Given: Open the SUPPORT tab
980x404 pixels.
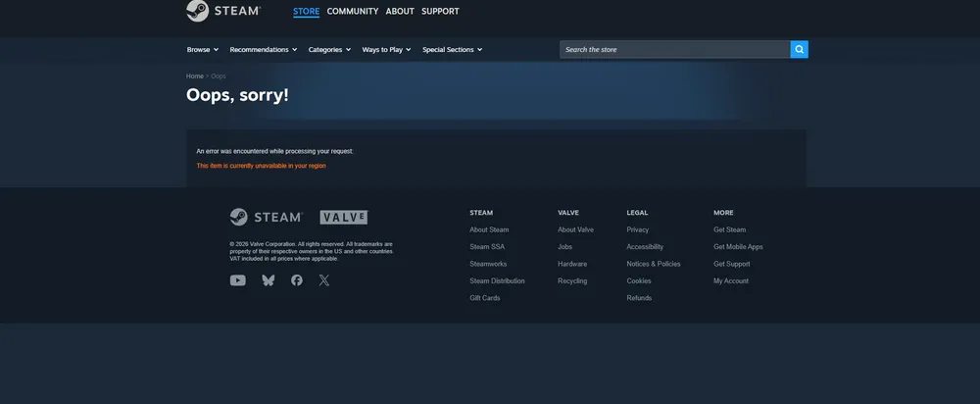Looking at the screenshot, I should [x=440, y=11].
